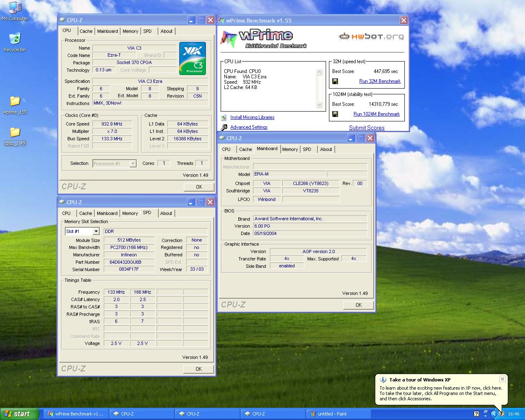Open About tab in top CPU-Z window

[167, 31]
